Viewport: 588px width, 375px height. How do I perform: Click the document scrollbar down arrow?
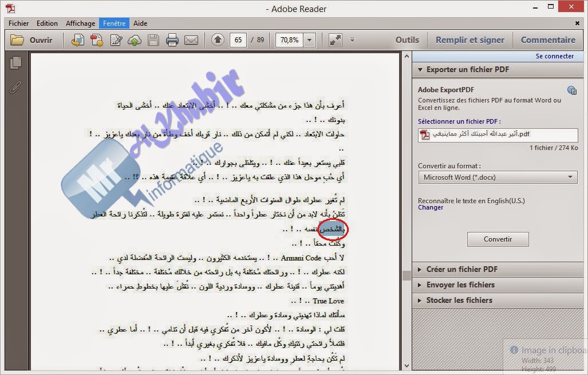(407, 366)
